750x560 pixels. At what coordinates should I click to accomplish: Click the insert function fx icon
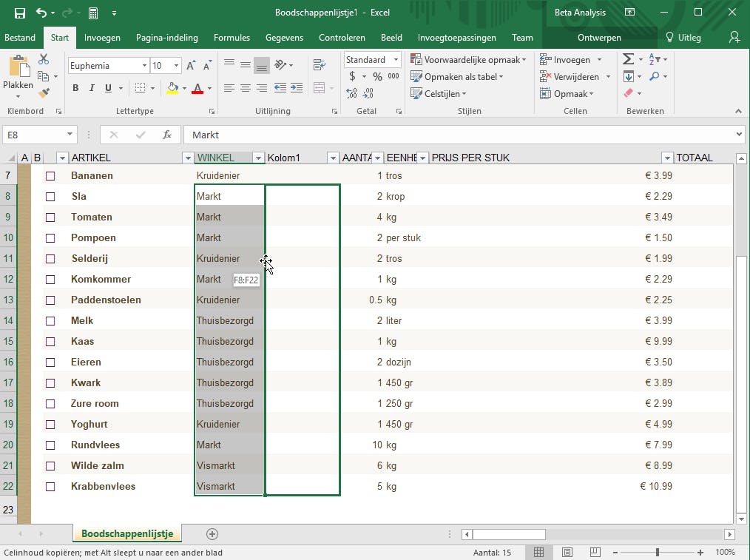point(167,135)
